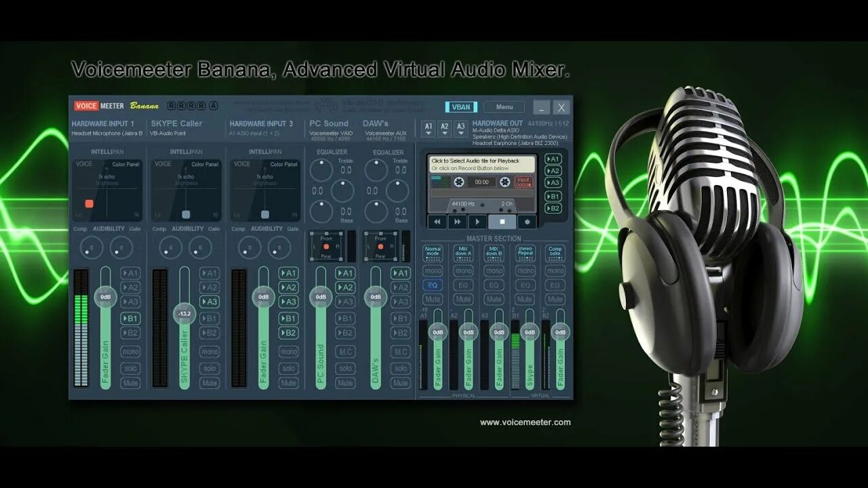The height and width of the screenshot is (488, 868).
Task: Open the A3 hardware output device dropdown
Action: click(x=460, y=128)
